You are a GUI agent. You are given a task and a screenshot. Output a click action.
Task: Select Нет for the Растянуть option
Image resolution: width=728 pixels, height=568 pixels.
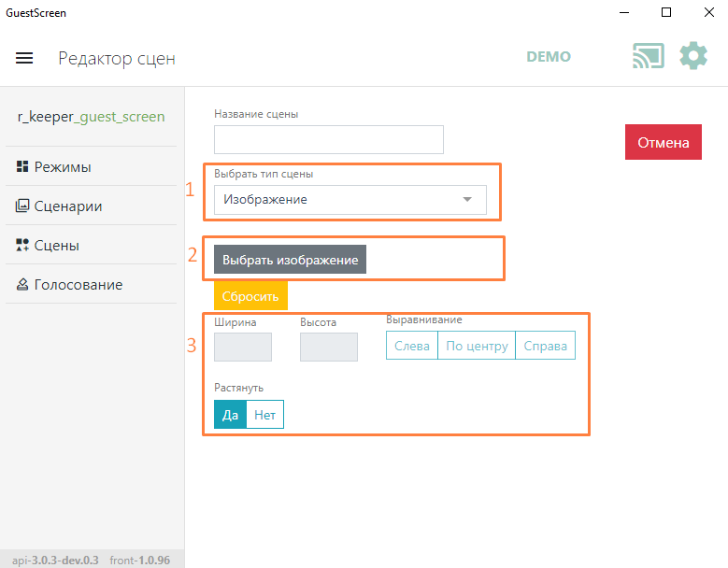264,415
